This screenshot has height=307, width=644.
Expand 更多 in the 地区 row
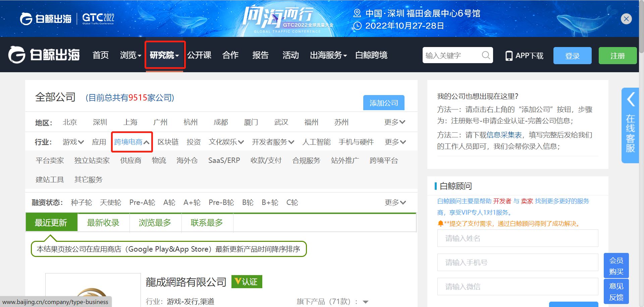coord(395,122)
